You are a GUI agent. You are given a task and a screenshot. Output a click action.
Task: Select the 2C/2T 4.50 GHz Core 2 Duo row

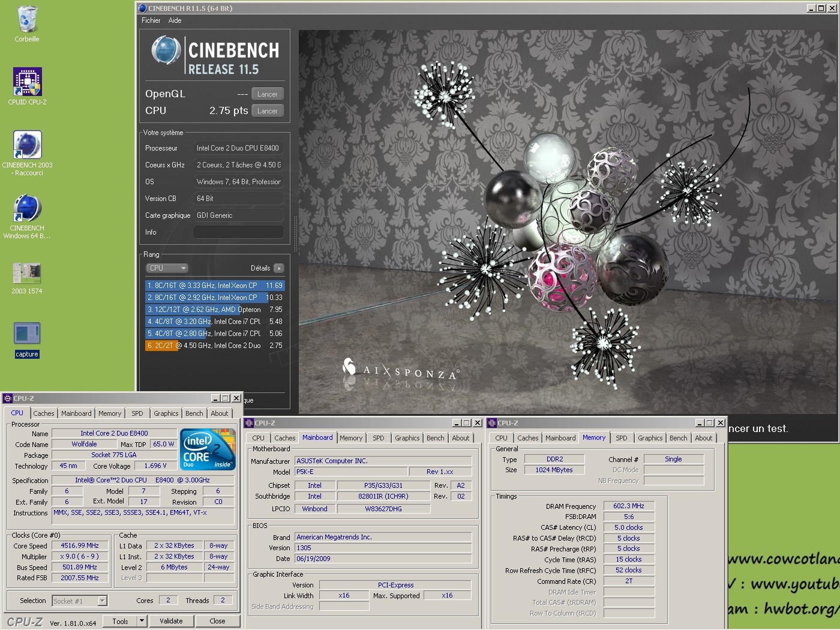(x=215, y=346)
